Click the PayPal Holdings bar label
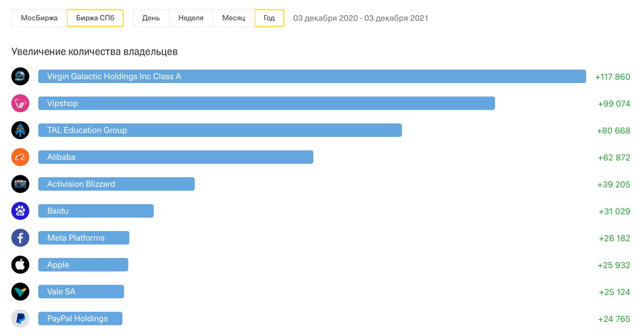Screen dimensions: 644x336 coord(77,319)
